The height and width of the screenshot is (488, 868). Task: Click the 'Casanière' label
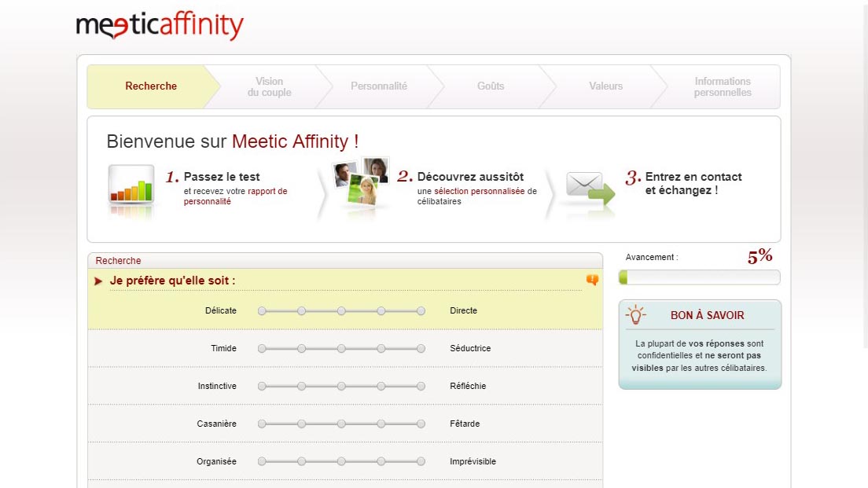click(x=216, y=424)
